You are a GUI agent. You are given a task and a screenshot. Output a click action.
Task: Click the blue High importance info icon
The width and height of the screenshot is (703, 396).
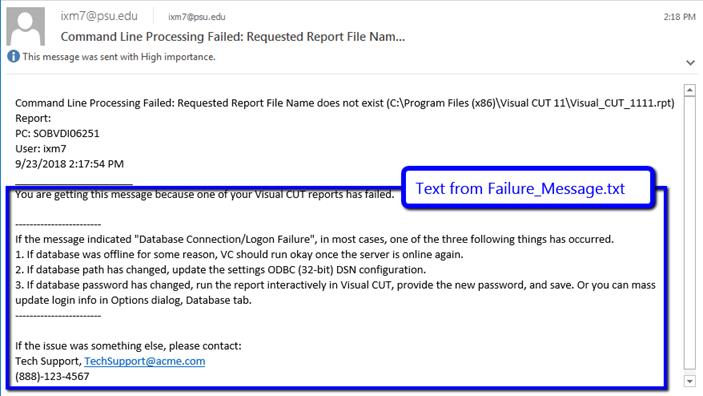(x=13, y=57)
